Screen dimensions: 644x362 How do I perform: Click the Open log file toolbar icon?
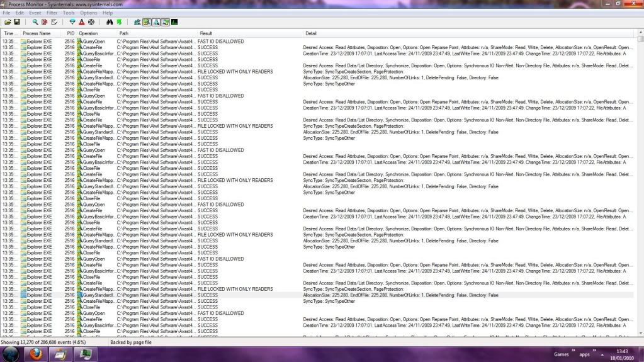8,22
